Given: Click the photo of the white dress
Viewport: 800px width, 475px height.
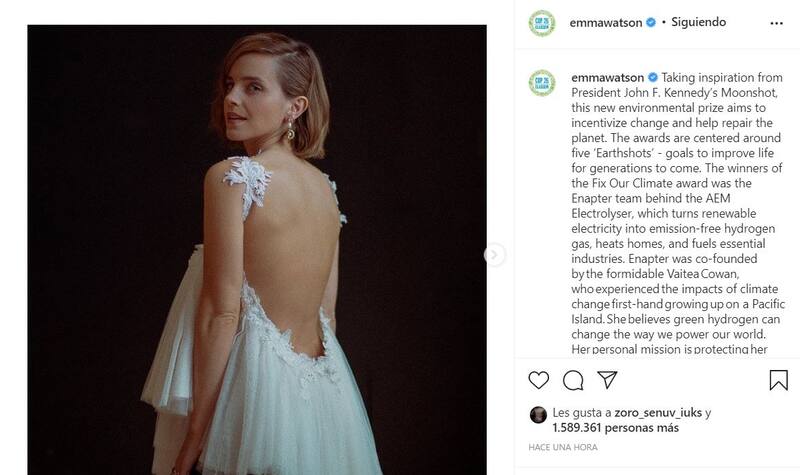Looking at the screenshot, I should pyautogui.click(x=260, y=250).
